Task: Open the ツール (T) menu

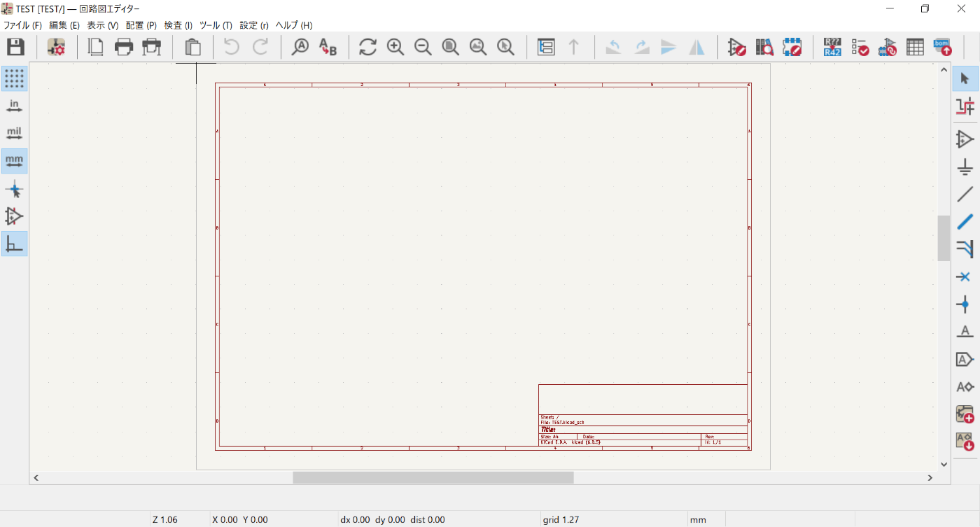Action: click(216, 25)
